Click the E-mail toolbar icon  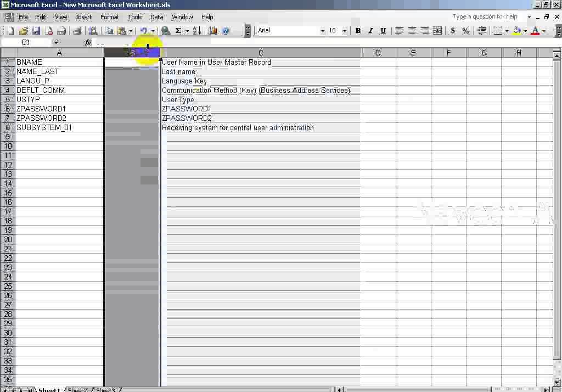pos(61,31)
